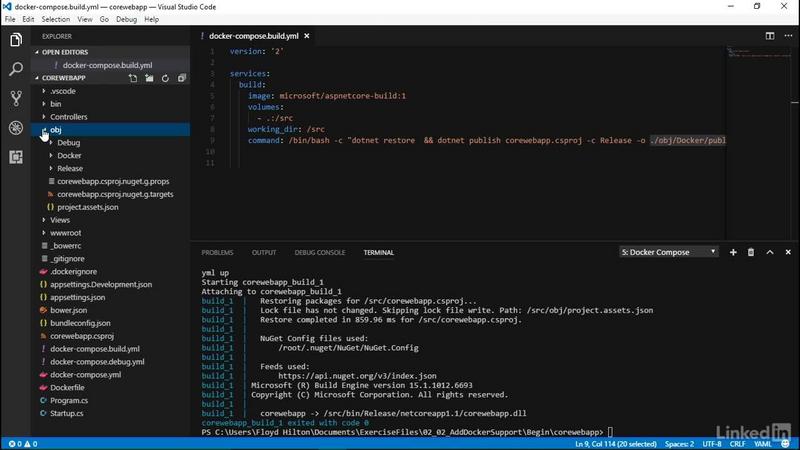This screenshot has height=450, width=800.
Task: Open docker-compose.yml in explorer
Action: coord(85,374)
